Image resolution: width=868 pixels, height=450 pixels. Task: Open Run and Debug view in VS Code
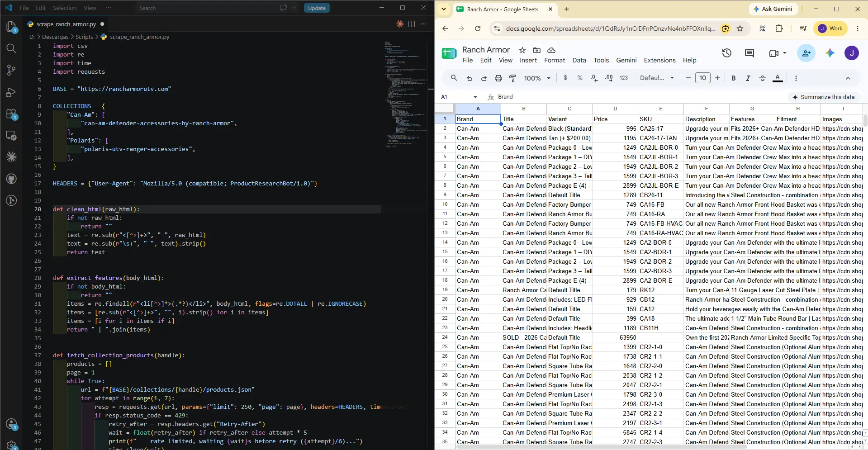pos(11,92)
